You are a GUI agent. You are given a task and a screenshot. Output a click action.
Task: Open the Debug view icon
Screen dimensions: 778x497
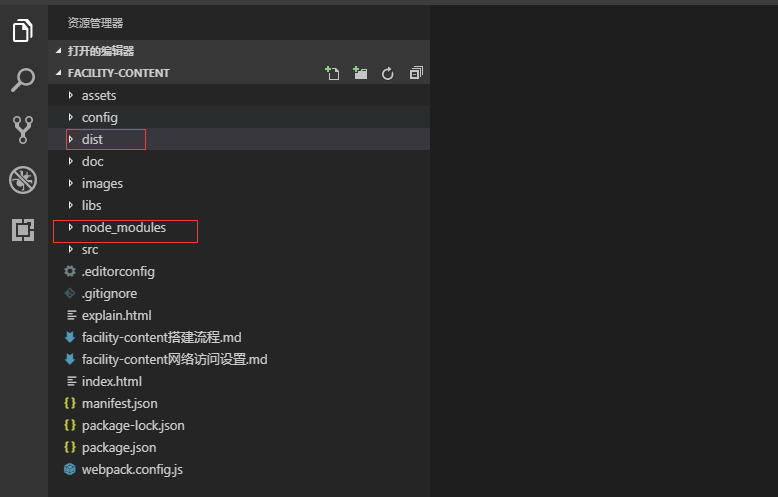23,180
